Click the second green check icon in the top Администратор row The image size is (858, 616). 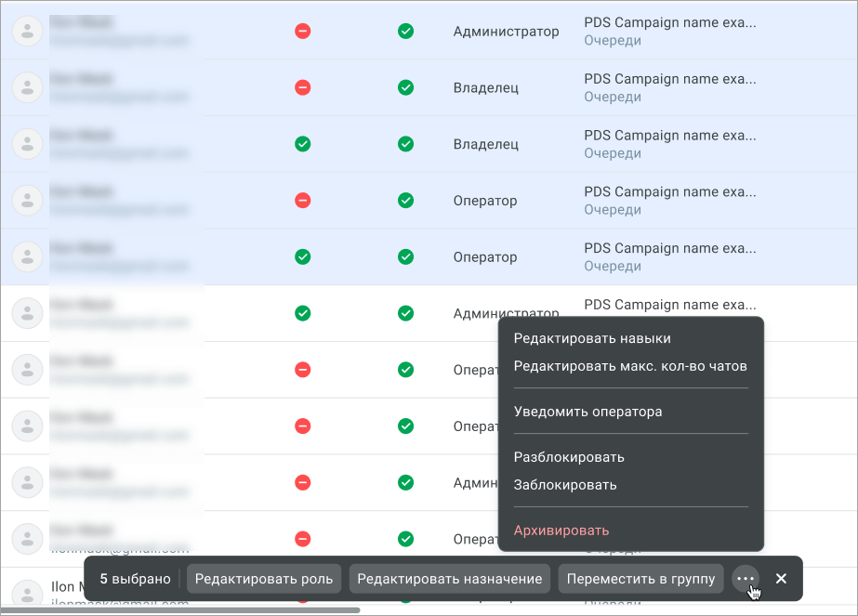click(x=405, y=32)
